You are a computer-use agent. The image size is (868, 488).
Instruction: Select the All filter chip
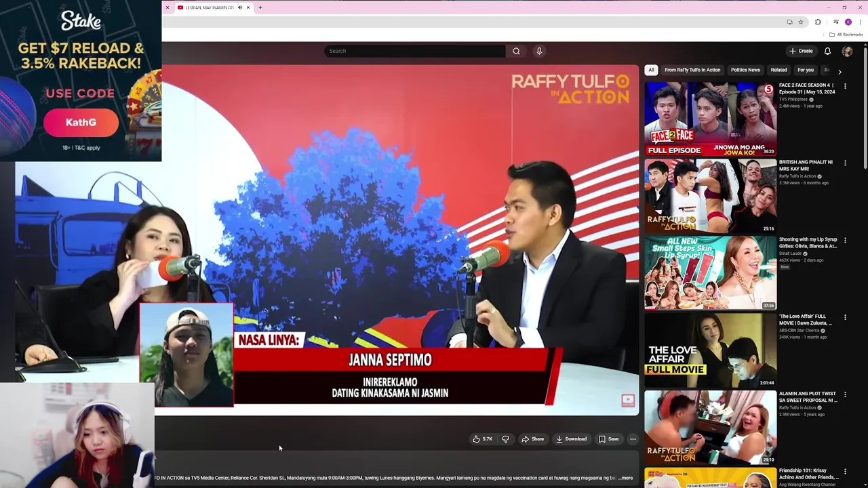[651, 70]
